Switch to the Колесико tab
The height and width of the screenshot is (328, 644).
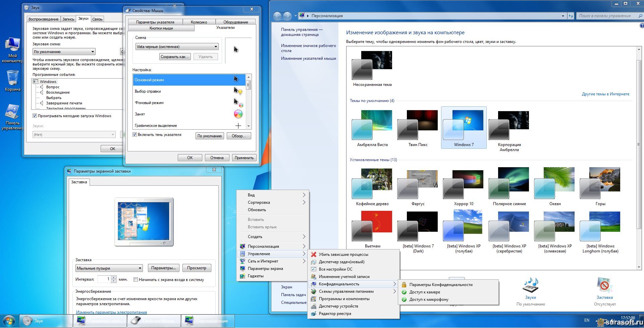[x=199, y=22]
